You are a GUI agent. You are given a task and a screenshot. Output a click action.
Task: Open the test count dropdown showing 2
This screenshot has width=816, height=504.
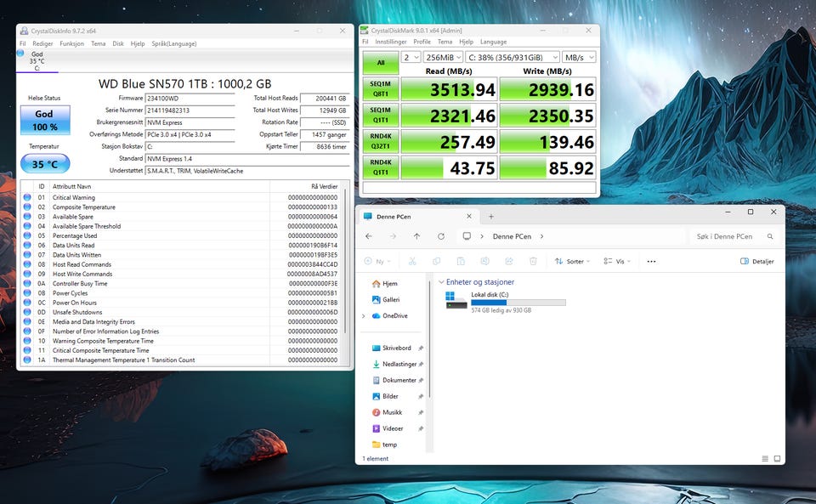point(411,57)
